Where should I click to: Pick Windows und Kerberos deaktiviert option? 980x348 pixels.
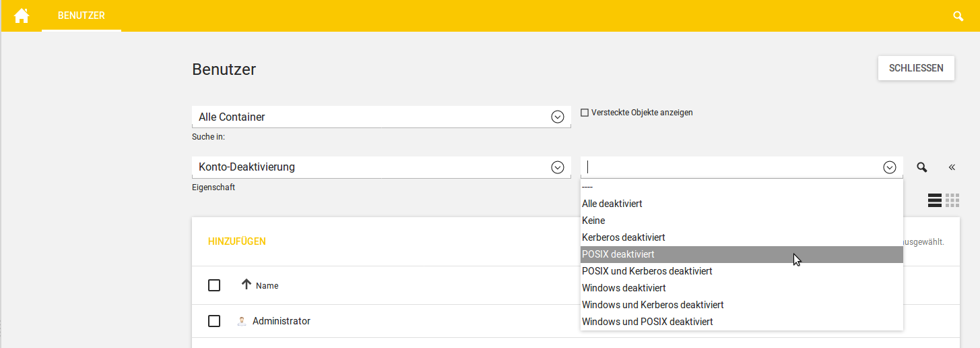(x=652, y=305)
